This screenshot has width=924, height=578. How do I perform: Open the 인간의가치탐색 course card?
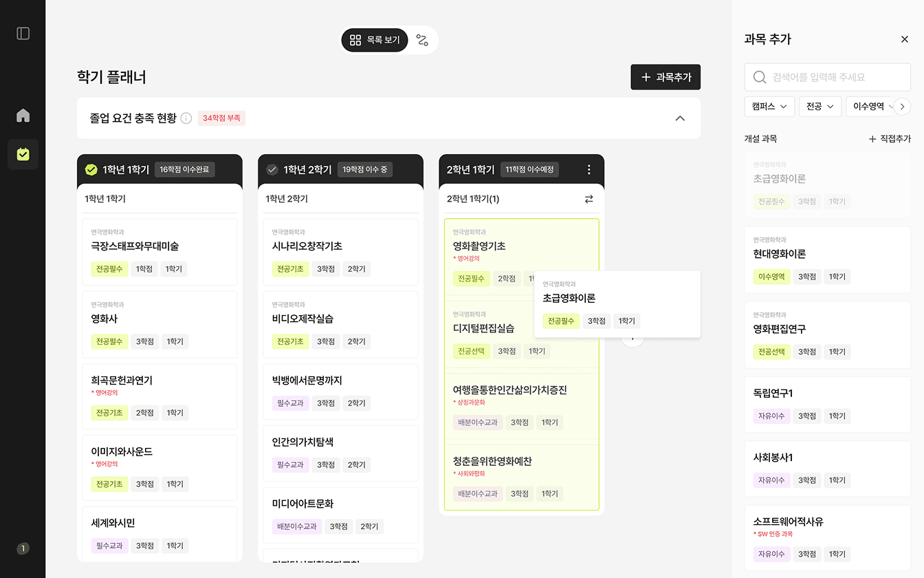point(340,453)
